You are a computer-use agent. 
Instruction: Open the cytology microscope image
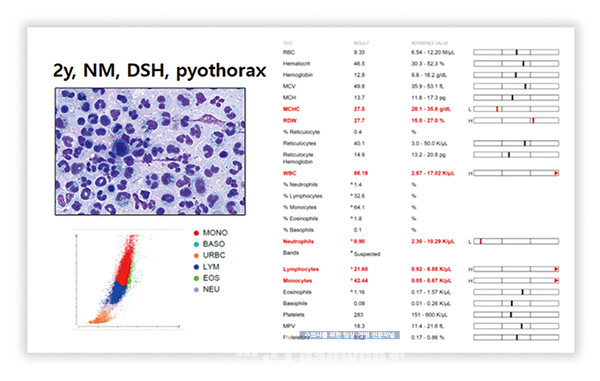[x=150, y=151]
